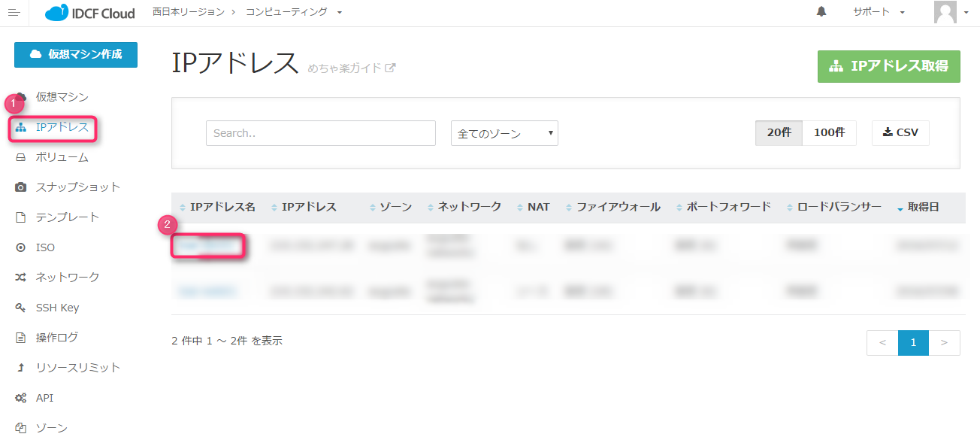Sort by ゾーン column header

[x=391, y=207]
